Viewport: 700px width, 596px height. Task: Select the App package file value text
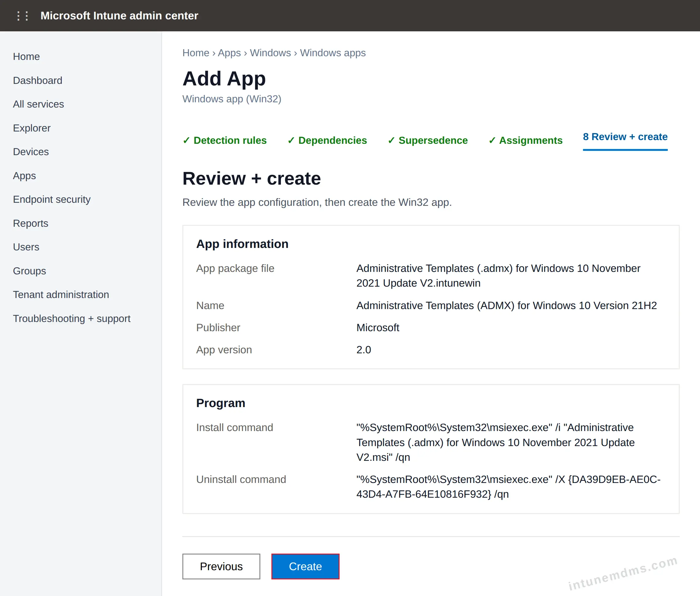click(x=498, y=276)
